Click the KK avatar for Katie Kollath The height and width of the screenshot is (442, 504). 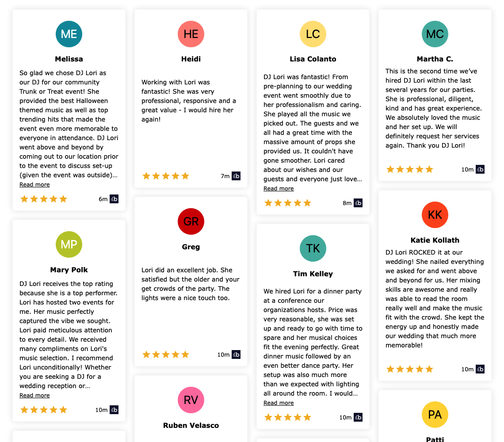pos(435,215)
